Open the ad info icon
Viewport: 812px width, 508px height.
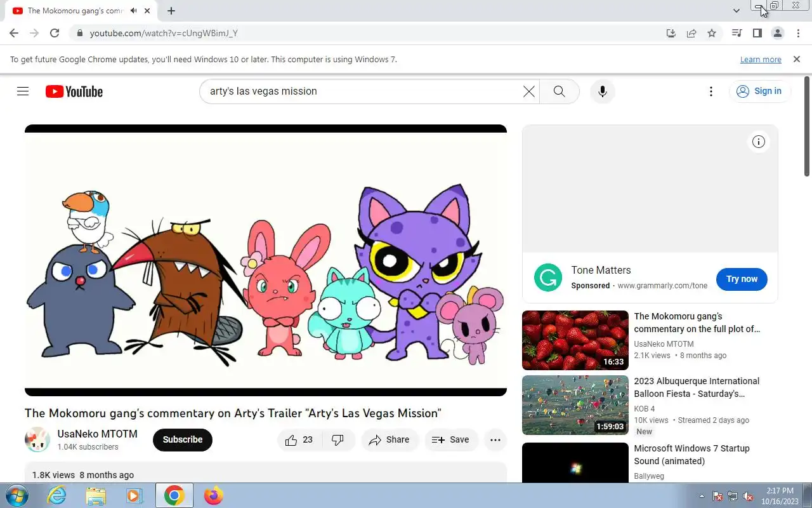(759, 142)
